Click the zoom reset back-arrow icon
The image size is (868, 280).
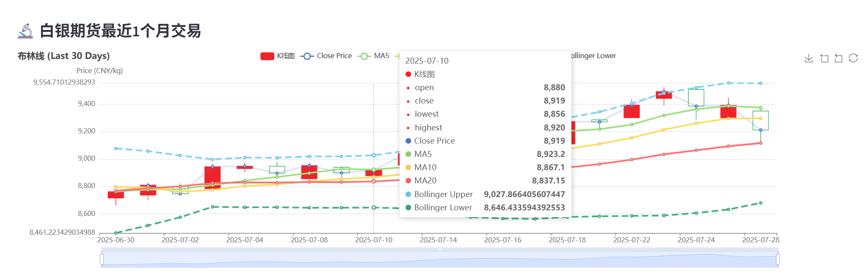click(839, 58)
